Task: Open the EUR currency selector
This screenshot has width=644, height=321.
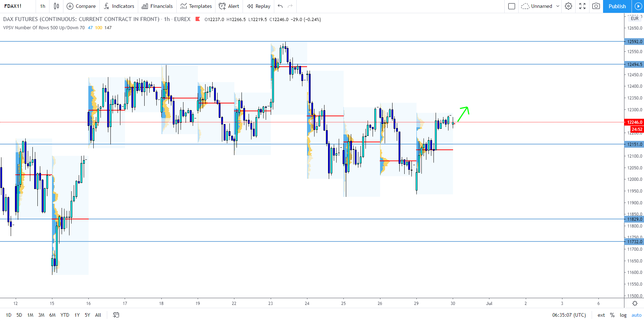Action: 634,18
